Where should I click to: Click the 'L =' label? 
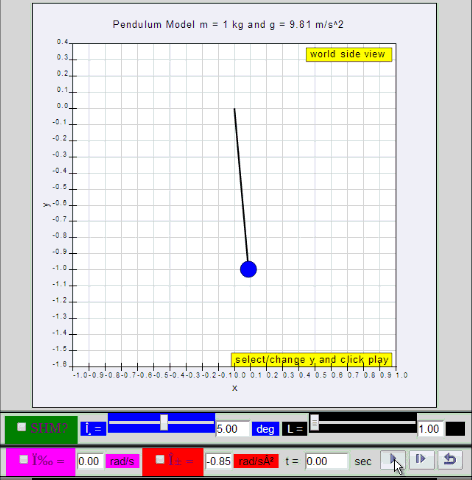(295, 429)
